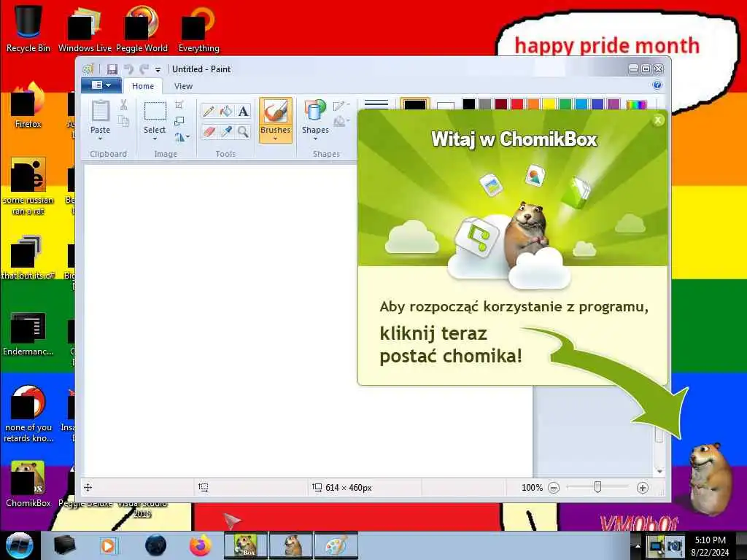Open the Everything desktop shortcut

tap(198, 28)
